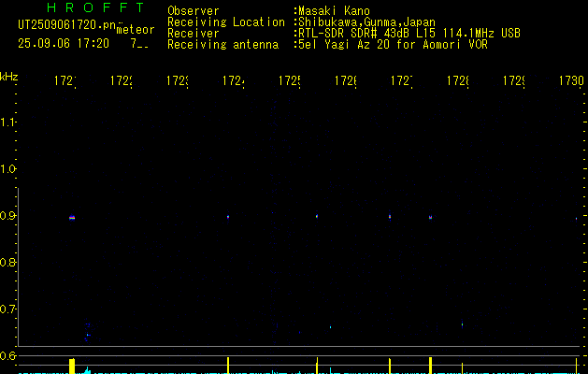Select the file name UT2509061720.pn

coord(66,25)
